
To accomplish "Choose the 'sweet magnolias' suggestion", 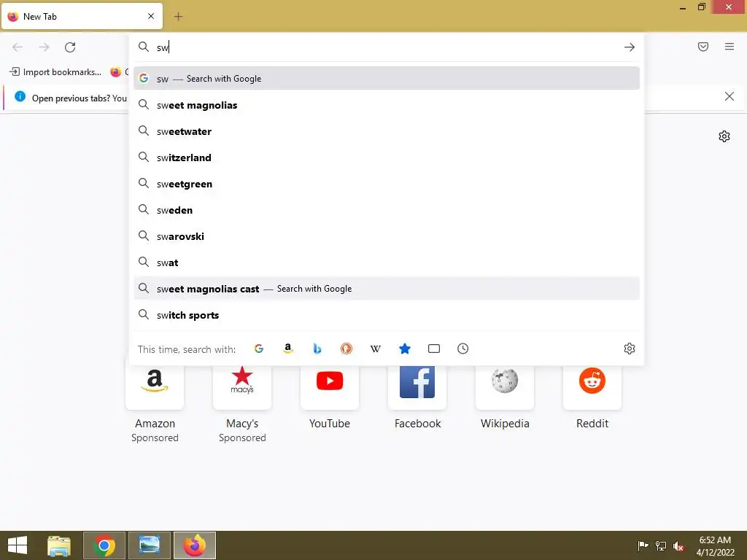I will 387,105.
